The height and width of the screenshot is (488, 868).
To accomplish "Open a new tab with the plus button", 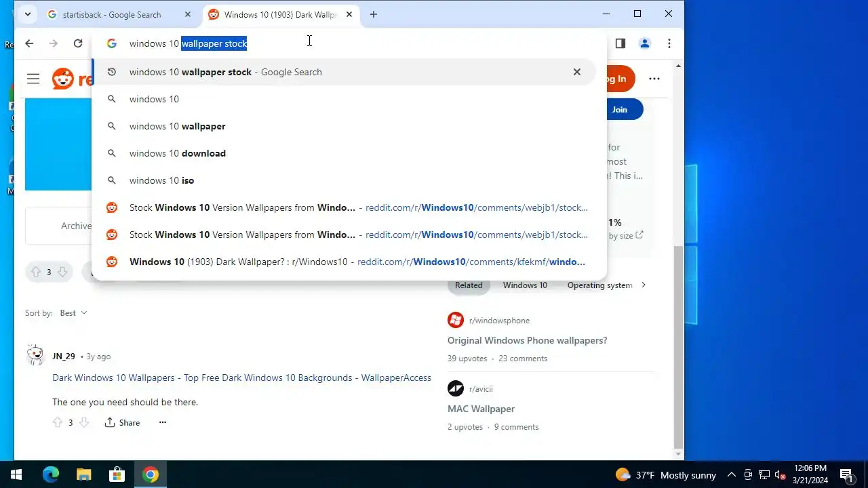I will pyautogui.click(x=374, y=14).
